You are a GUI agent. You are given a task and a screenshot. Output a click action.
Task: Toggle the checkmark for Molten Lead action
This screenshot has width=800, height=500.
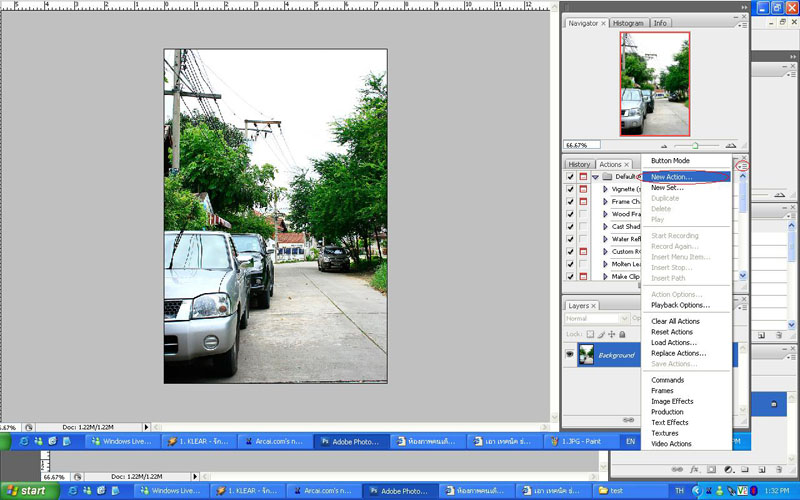[x=570, y=264]
